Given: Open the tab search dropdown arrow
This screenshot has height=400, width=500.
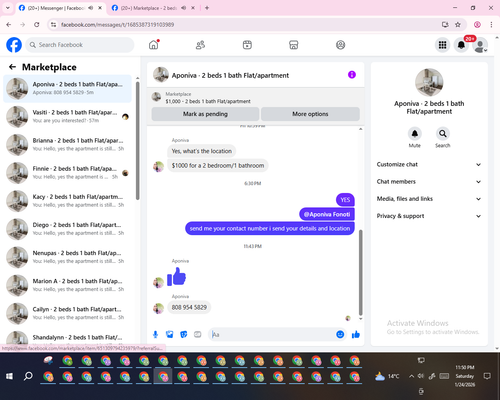Looking at the screenshot, I should pos(8,8).
